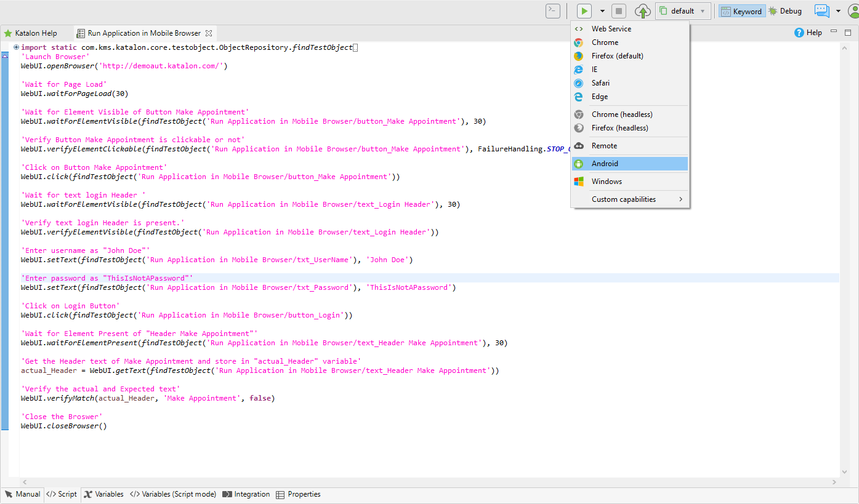Select the Safari browser icon
859x504 pixels.
(579, 82)
